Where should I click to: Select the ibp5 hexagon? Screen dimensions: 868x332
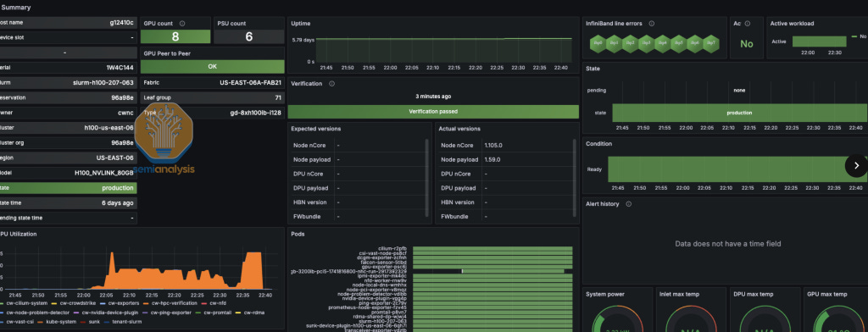point(679,43)
